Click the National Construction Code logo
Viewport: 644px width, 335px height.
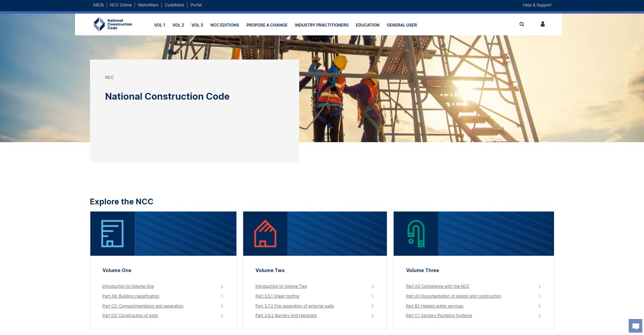point(112,24)
